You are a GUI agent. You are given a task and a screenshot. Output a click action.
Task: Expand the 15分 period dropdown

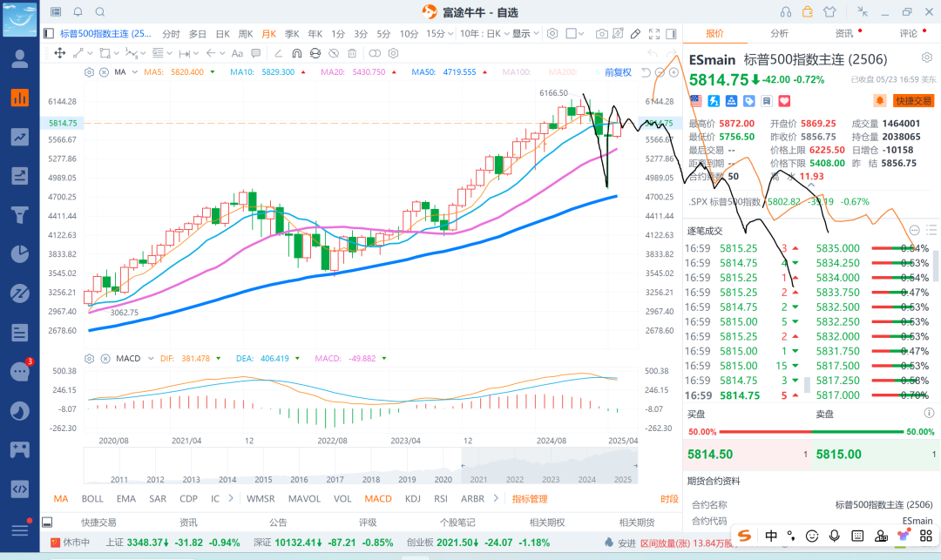(x=440, y=34)
